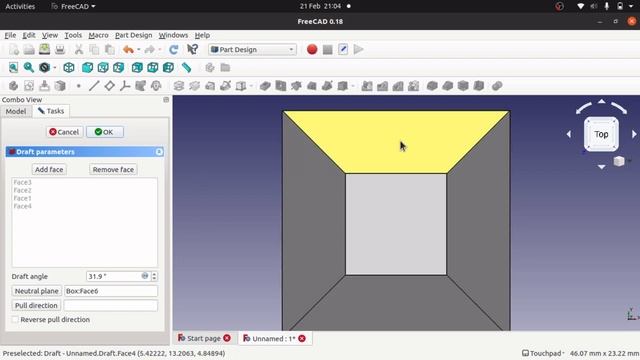This screenshot has width=640, height=360.
Task: Open the Help menu
Action: [x=202, y=35]
